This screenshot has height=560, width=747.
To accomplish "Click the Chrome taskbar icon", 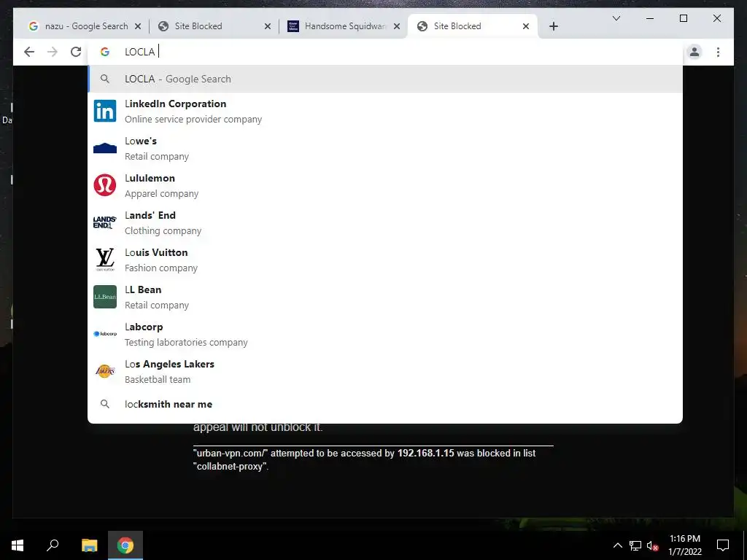I will click(x=125, y=545).
